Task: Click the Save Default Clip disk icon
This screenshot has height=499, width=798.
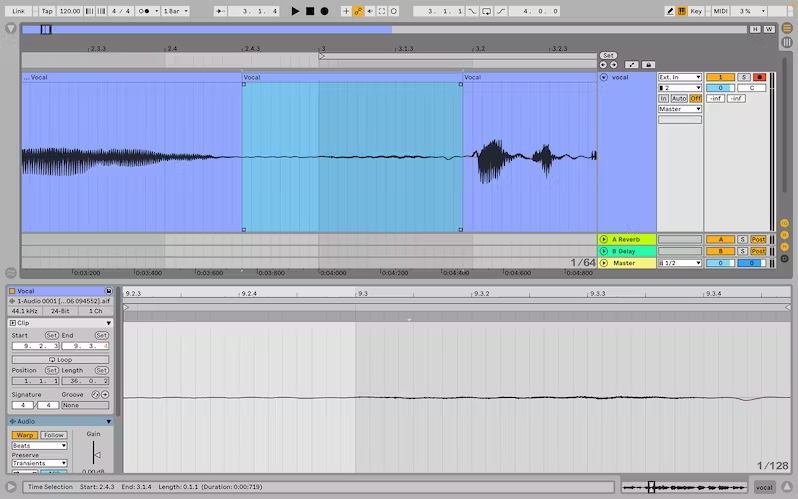Action: [108, 291]
